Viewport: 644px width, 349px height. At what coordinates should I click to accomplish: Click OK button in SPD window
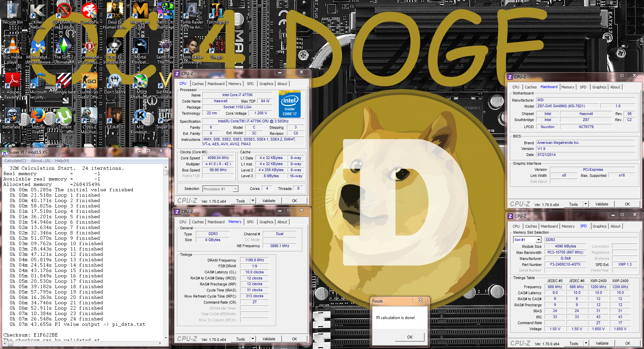pyautogui.click(x=628, y=343)
